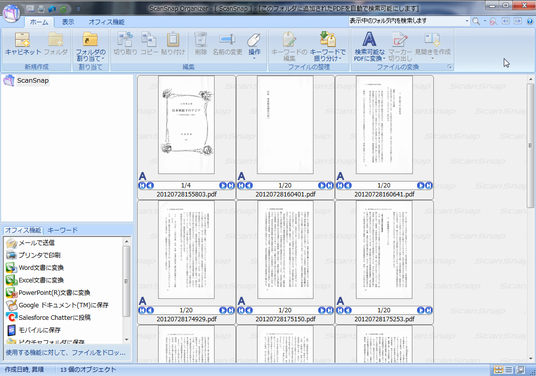The height and width of the screenshot is (376, 536).
Task: Open the 操作 mouse operation dropdown
Action: click(254, 46)
